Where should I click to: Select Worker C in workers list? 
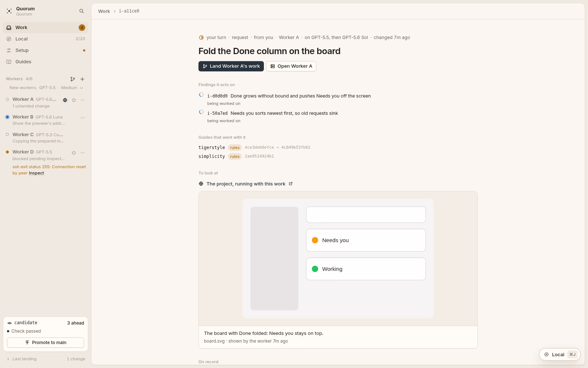point(46,138)
